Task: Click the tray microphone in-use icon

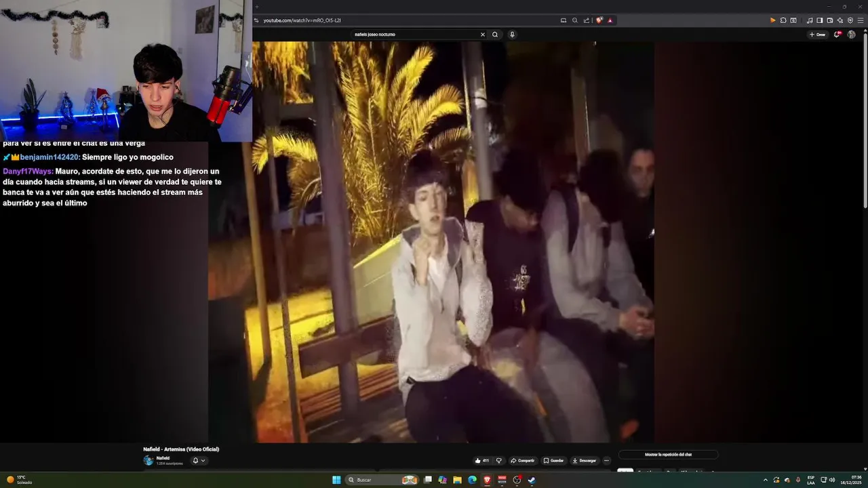Action: pos(797,480)
